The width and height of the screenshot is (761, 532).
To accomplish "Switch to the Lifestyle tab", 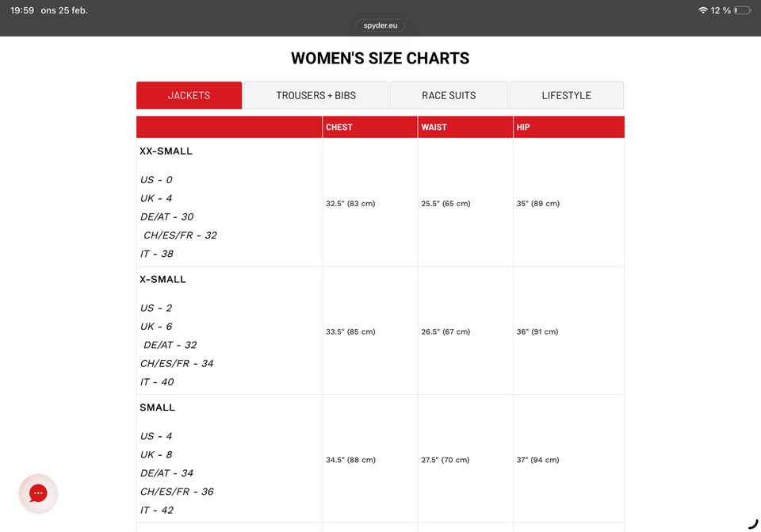I will [566, 95].
